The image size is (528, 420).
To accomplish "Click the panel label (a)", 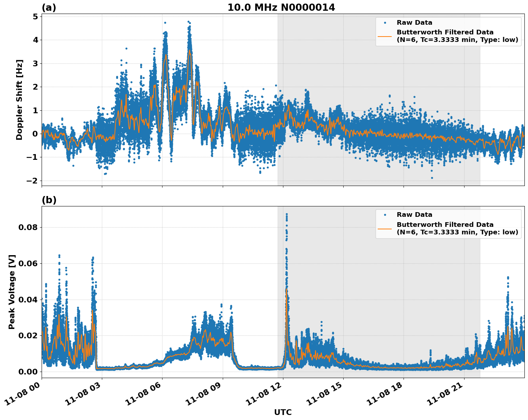I will (x=49, y=7).
